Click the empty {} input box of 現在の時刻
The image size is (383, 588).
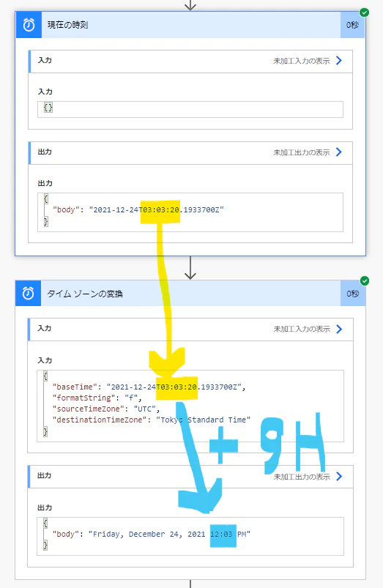[190, 109]
